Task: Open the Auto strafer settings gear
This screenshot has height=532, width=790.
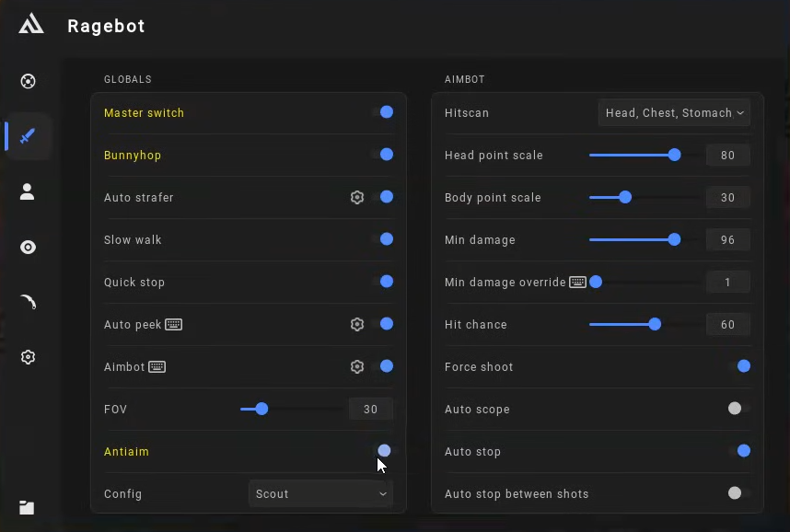Action: [x=357, y=197]
